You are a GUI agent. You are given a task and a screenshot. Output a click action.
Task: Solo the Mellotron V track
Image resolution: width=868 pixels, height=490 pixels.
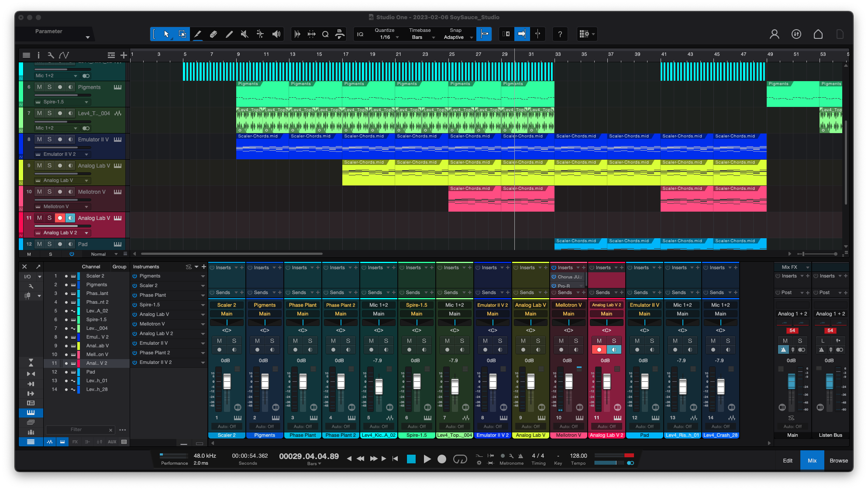(49, 192)
